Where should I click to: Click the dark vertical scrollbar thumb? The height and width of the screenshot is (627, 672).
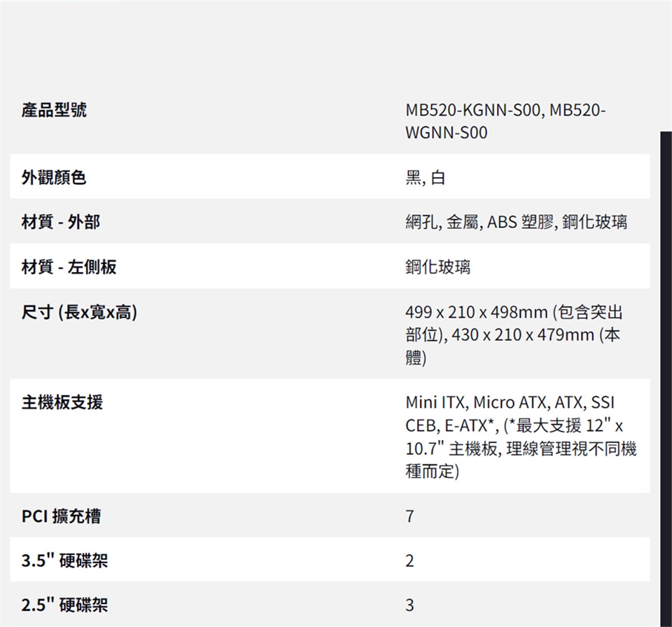666,378
